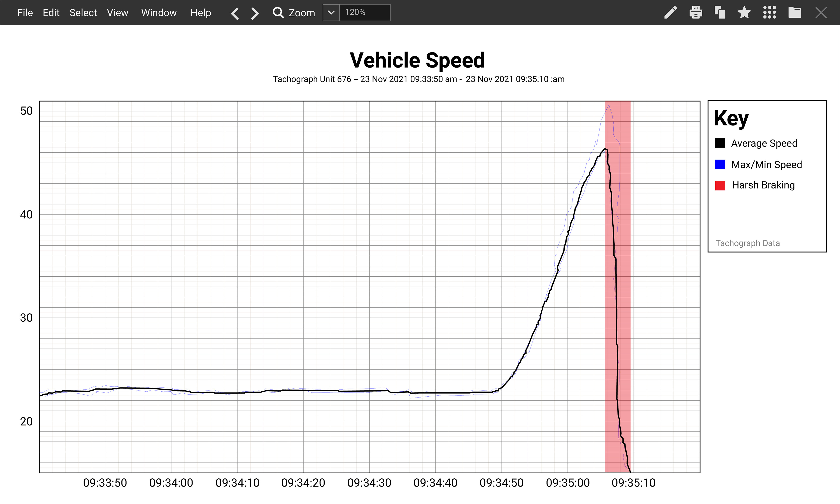Go to previous page arrow
Image resolution: width=840 pixels, height=504 pixels.
click(235, 14)
